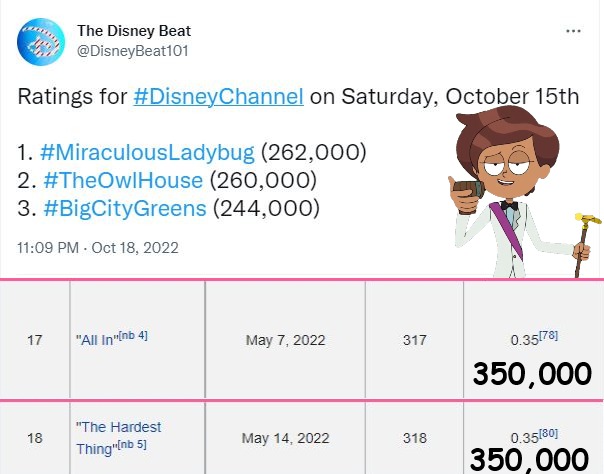This screenshot has width=604, height=474.
Task: Open citation reference 78
Action: point(548,335)
